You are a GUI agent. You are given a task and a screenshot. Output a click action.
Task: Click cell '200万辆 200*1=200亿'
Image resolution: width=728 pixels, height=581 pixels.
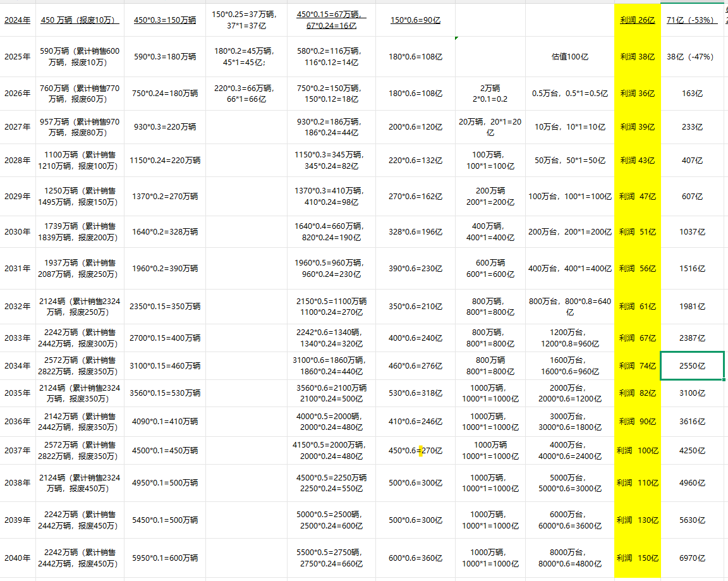tap(490, 197)
